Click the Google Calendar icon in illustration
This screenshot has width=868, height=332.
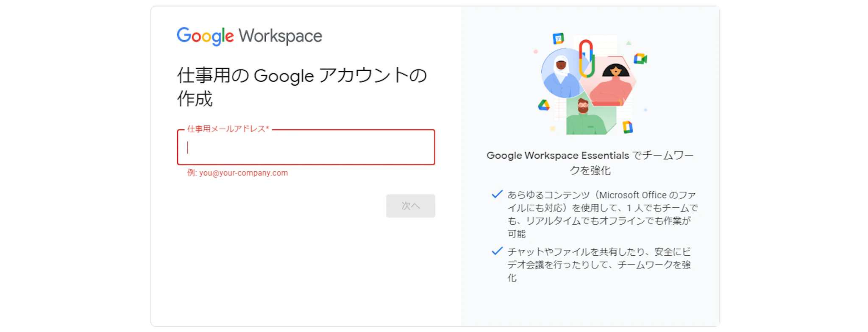point(558,39)
